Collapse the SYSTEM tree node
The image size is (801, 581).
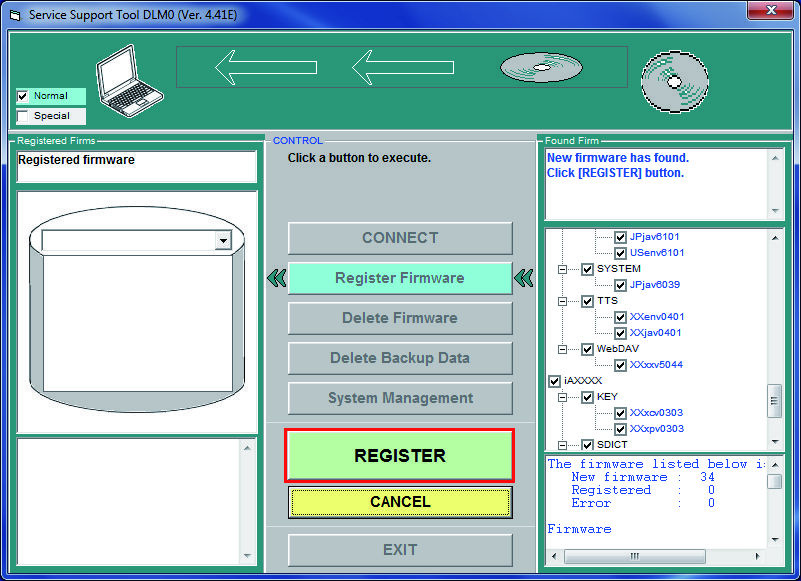[x=562, y=269]
